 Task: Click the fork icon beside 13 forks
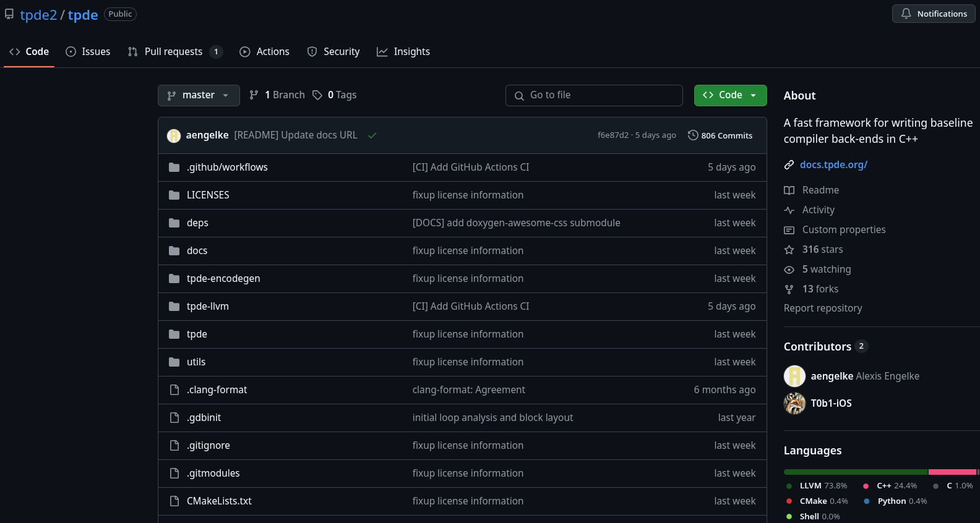(x=789, y=289)
